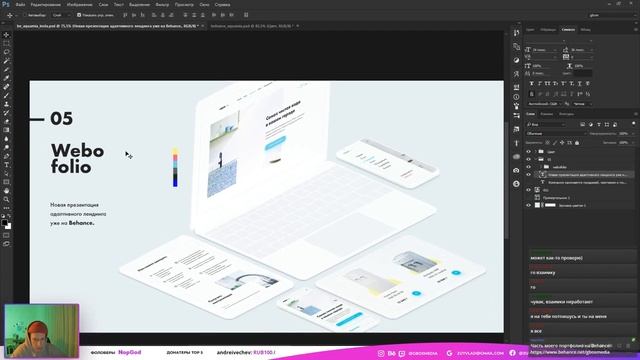Open the layer fill percentage dropdown
Screen dimensions: 640x360
[633, 143]
